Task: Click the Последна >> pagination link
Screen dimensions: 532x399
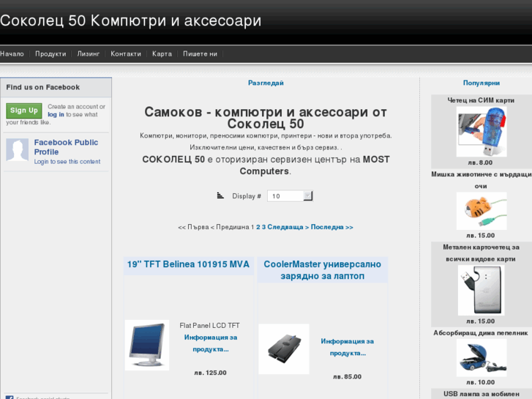Action: click(x=331, y=227)
